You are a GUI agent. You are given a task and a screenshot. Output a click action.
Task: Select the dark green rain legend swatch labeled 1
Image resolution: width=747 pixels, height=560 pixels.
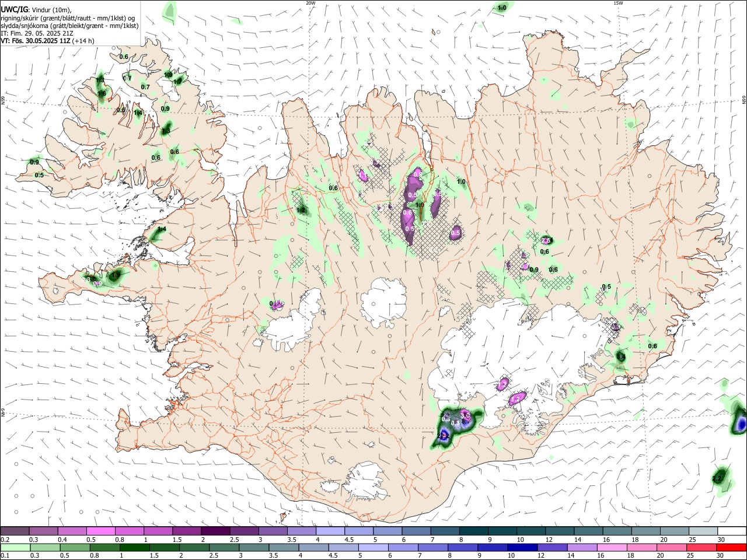point(134,547)
